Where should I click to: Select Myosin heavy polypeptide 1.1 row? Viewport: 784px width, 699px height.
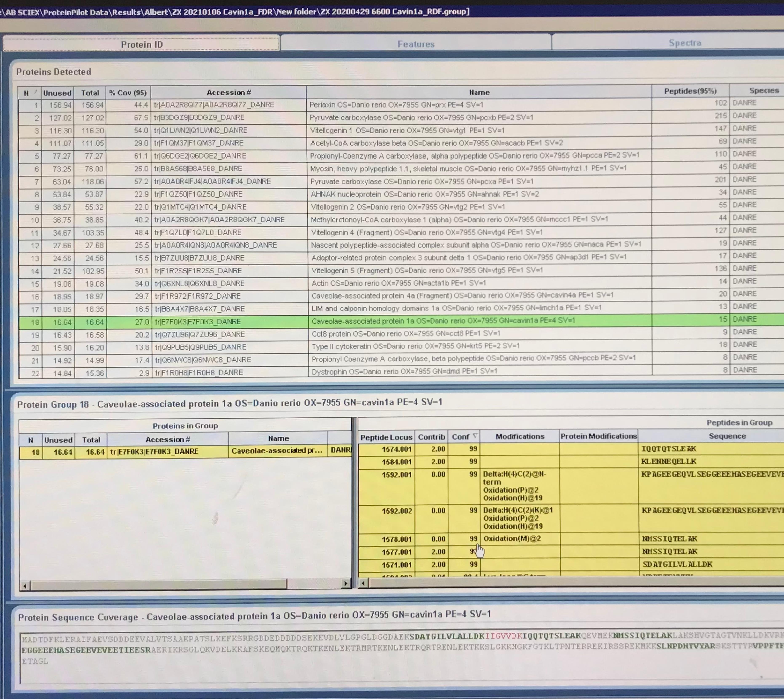tap(401, 168)
